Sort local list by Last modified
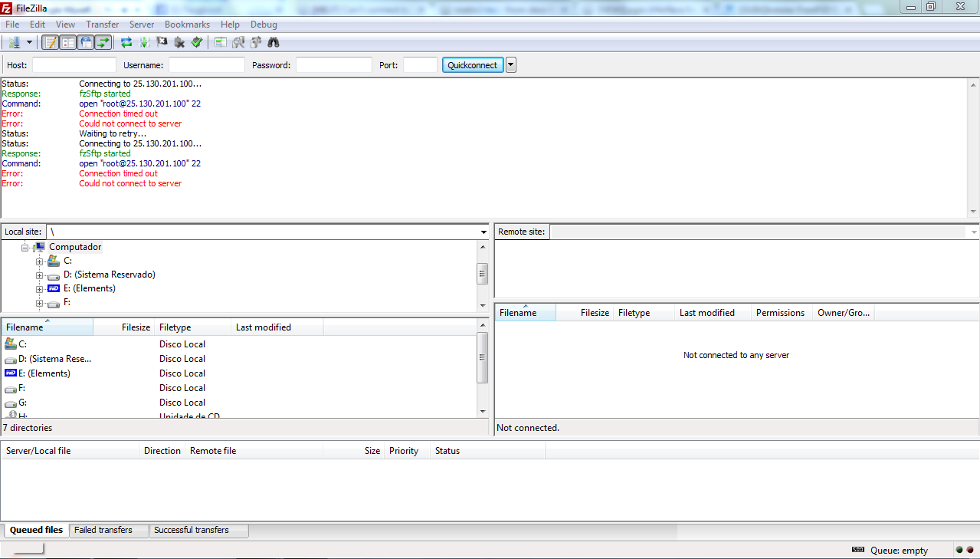 (x=277, y=327)
